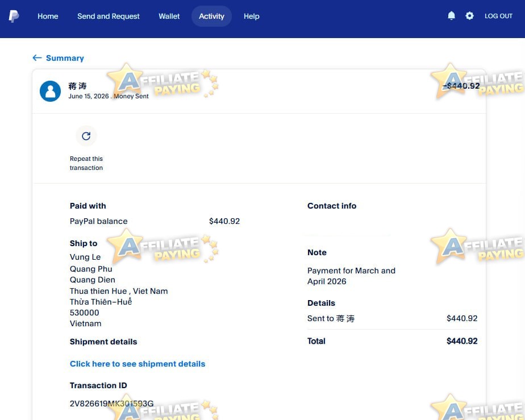
Task: Click the line Thua thien Hue, Viet Nam
Action: (x=119, y=291)
